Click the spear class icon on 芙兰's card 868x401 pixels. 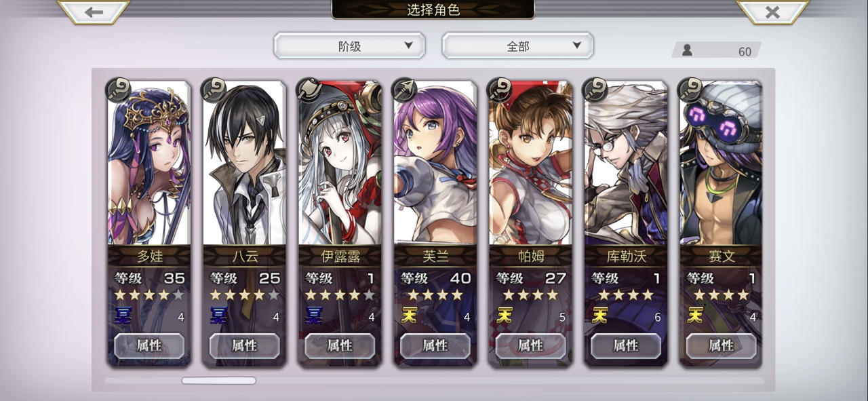tap(405, 90)
